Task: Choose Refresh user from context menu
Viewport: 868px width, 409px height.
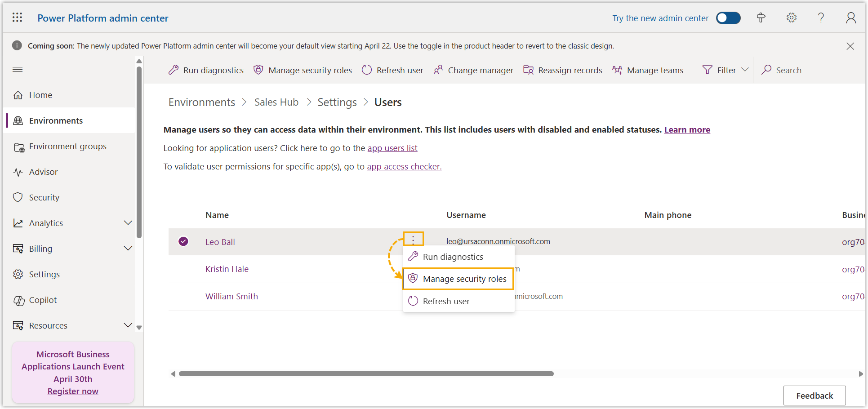Action: (x=446, y=301)
